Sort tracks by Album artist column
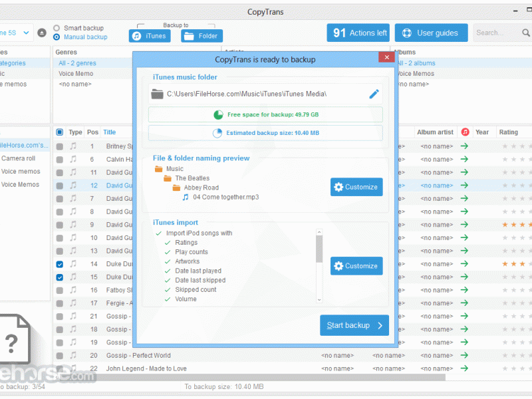Image resolution: width=532 pixels, height=399 pixels. 435,132
